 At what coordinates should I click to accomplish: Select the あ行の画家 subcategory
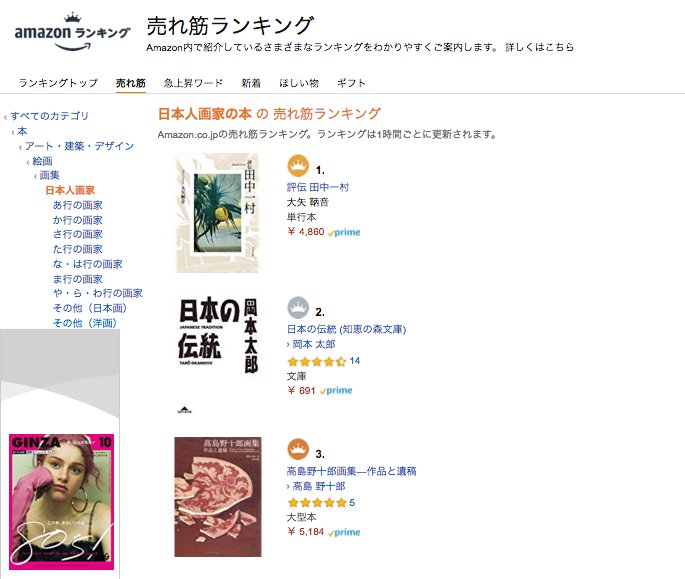tap(78, 205)
